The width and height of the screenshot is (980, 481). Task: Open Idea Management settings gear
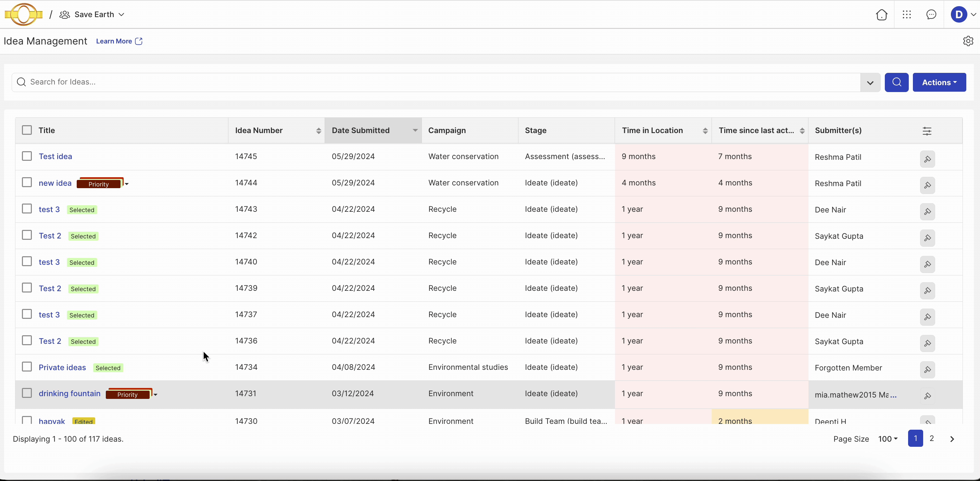(968, 41)
